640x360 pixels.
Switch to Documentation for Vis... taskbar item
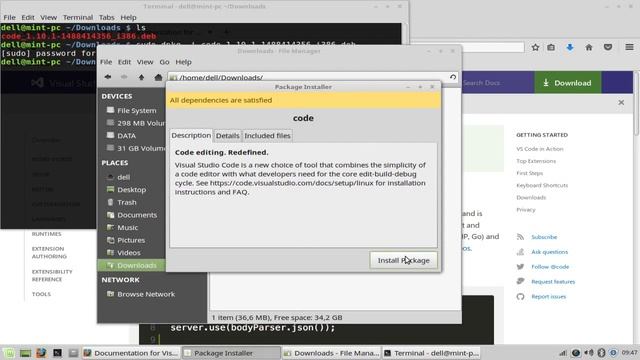click(131, 353)
